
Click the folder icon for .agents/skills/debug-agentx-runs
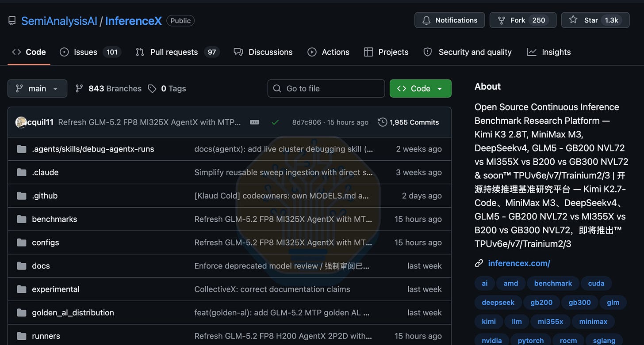tap(21, 149)
